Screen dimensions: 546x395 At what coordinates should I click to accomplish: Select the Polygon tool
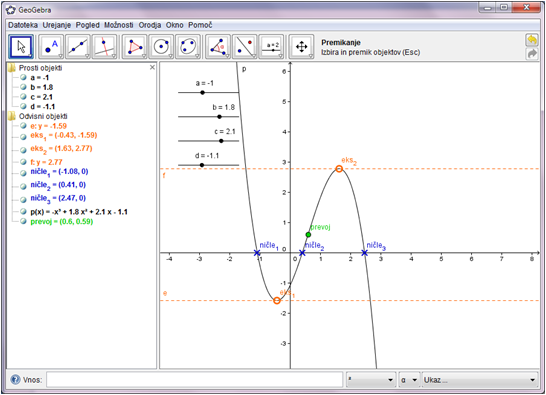click(135, 47)
